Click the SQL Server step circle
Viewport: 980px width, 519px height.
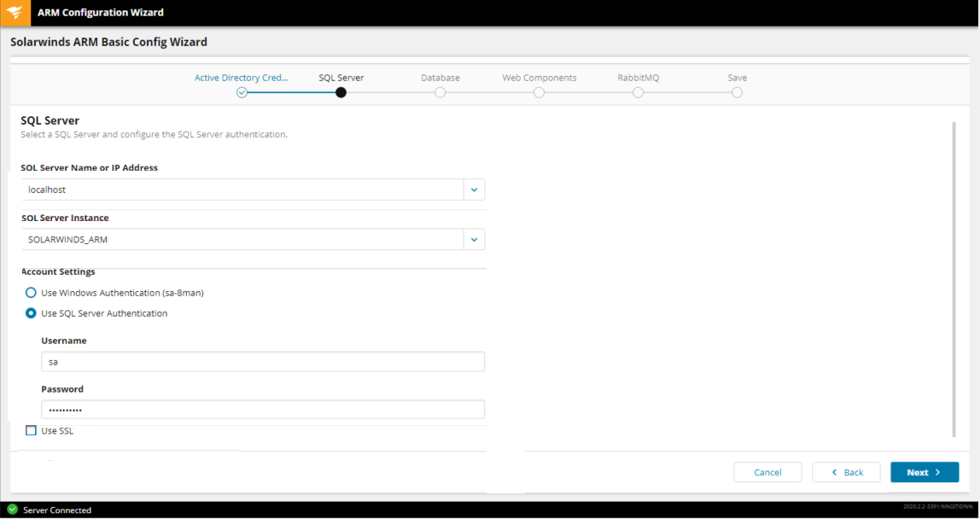[x=341, y=93]
